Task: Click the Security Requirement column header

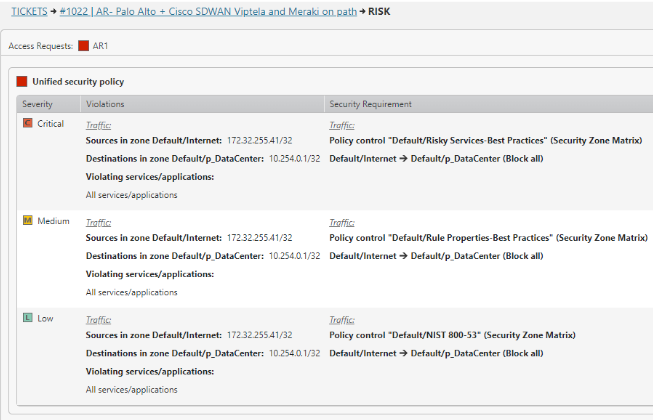Action: pos(370,104)
